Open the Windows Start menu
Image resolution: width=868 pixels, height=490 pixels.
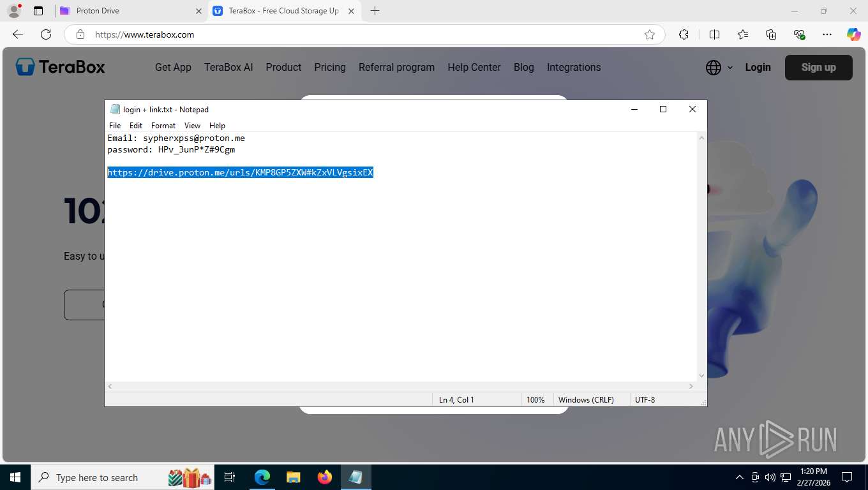[15, 477]
